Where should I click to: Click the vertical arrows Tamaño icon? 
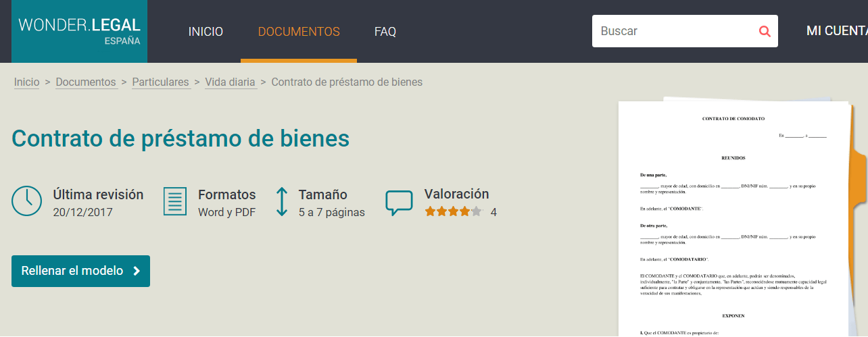point(282,201)
